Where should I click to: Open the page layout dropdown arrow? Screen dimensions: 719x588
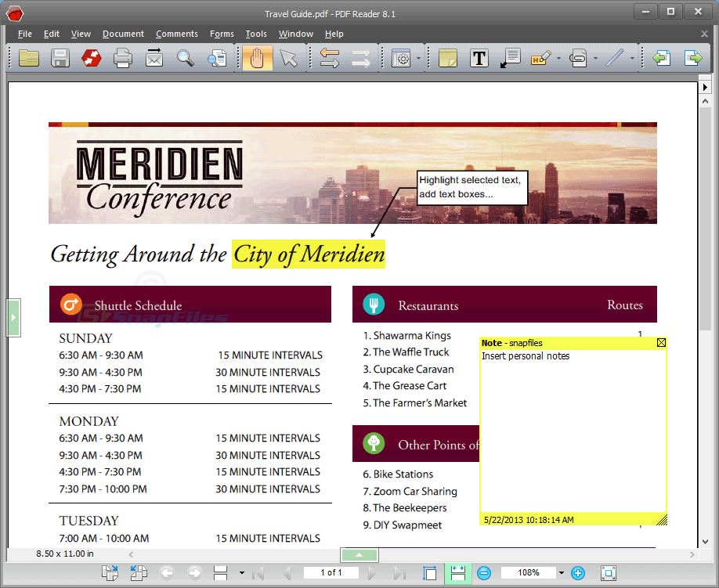[x=242, y=573]
